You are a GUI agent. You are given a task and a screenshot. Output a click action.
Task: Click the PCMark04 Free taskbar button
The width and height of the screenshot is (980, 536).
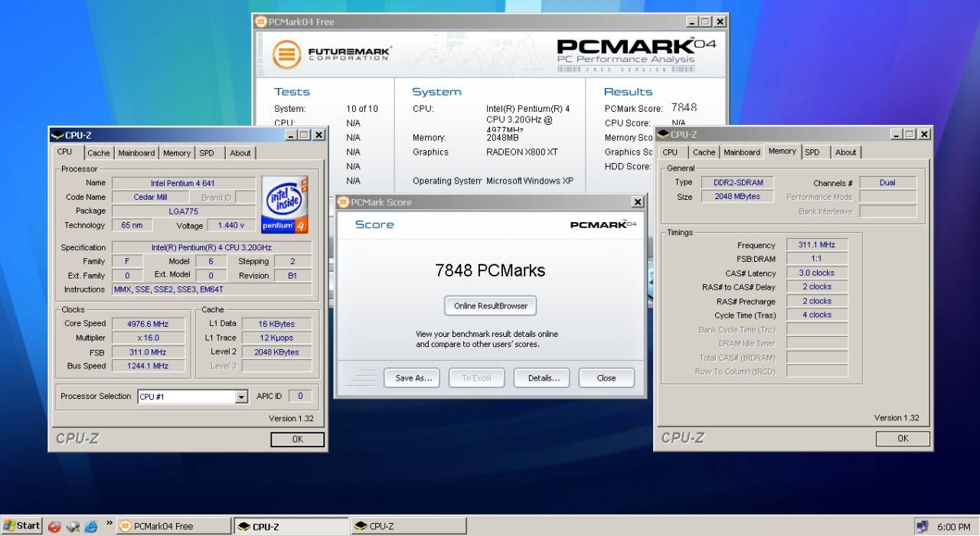pos(175,526)
